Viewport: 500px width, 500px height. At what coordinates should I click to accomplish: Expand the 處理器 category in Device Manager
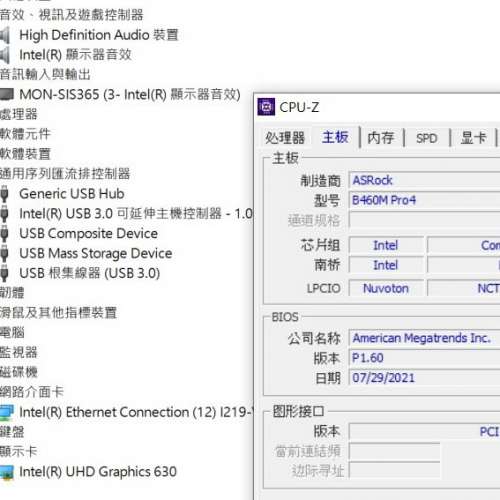tap(19, 114)
